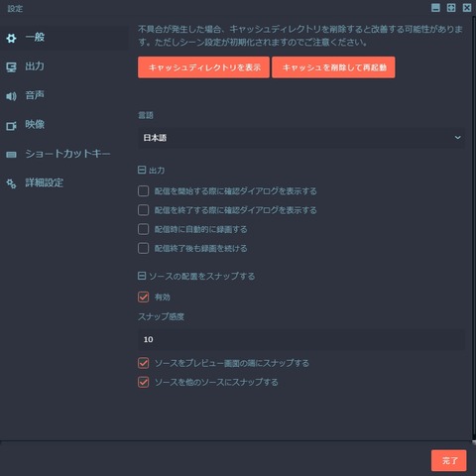
Task: Switch to 詳細設定 tab label
Action: 45,182
